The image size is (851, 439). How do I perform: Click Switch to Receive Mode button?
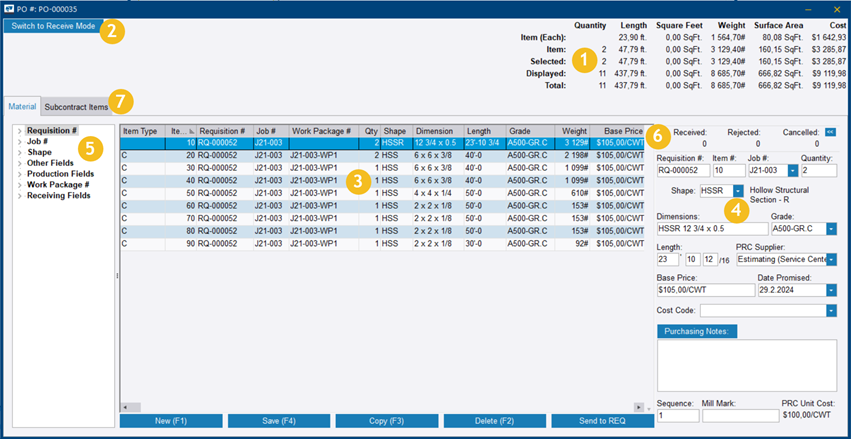point(52,25)
